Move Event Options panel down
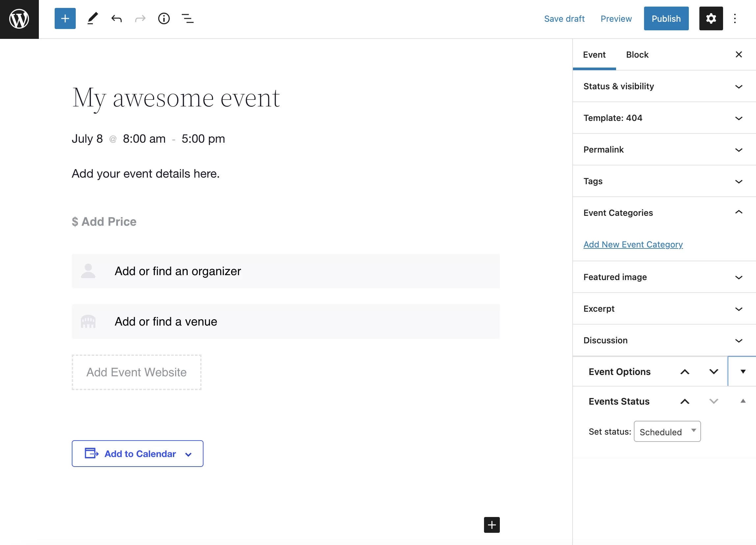Viewport: 756px width, 545px height. pos(714,372)
